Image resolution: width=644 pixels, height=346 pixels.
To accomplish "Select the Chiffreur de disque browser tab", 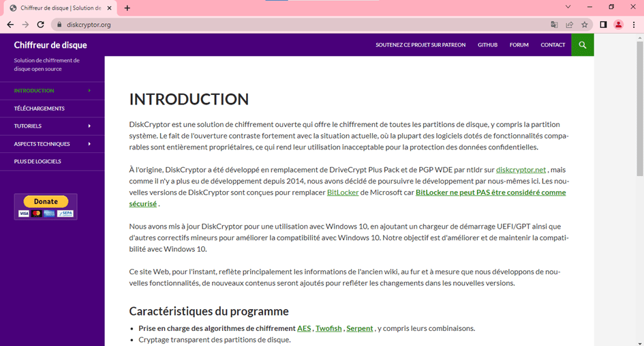I will (61, 8).
